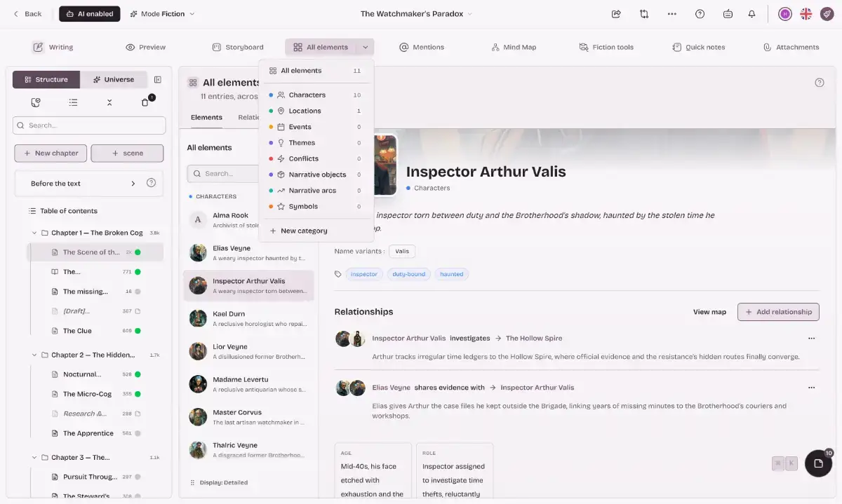Click the green status dot on The Clue
This screenshot has width=842, height=504.
[x=138, y=331]
